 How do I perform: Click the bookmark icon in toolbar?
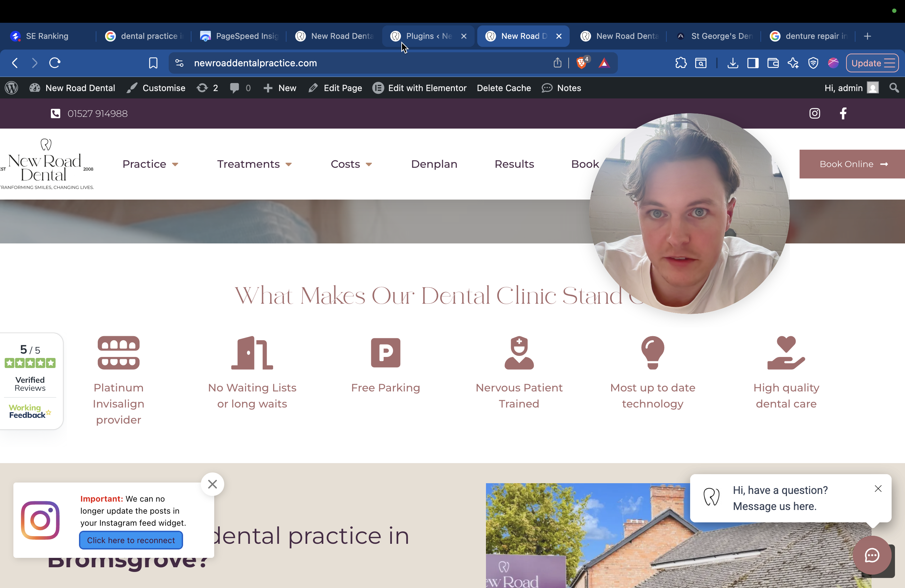pyautogui.click(x=153, y=63)
